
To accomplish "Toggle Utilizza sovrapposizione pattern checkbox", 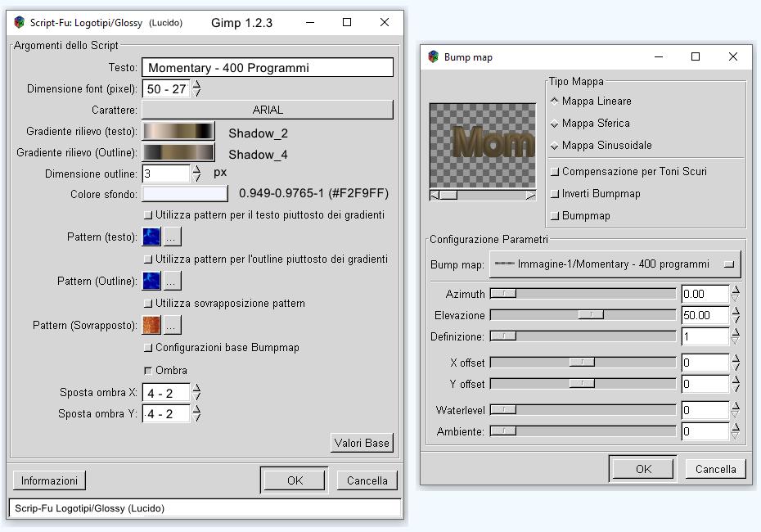I will 148,304.
